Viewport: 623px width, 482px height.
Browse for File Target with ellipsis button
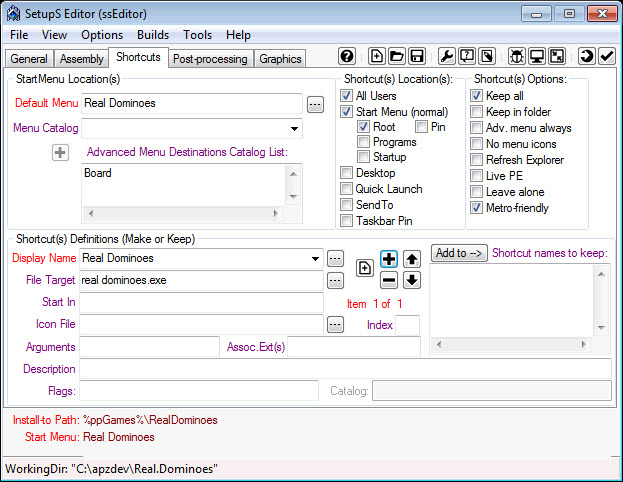pos(335,281)
